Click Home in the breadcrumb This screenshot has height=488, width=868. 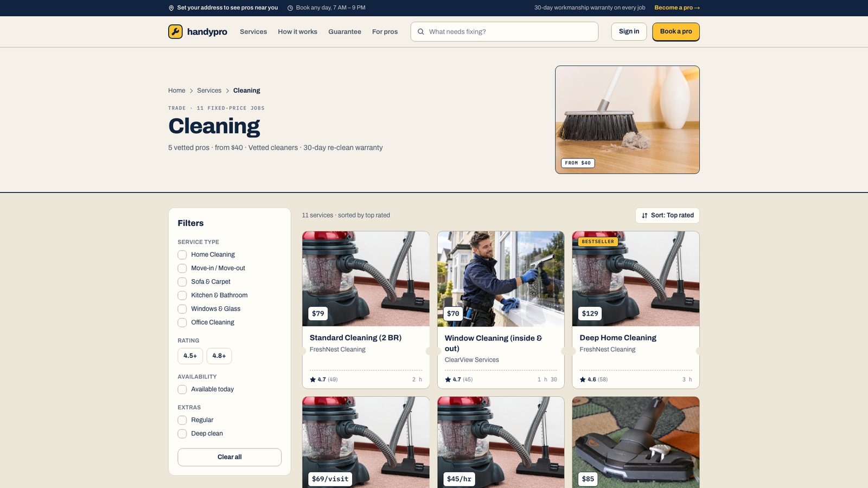tap(176, 91)
